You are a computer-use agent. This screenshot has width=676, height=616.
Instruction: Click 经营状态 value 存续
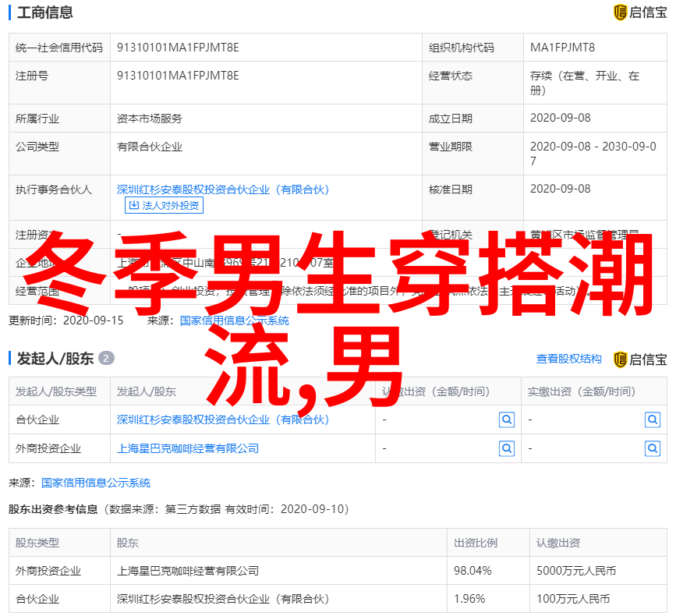(x=584, y=83)
